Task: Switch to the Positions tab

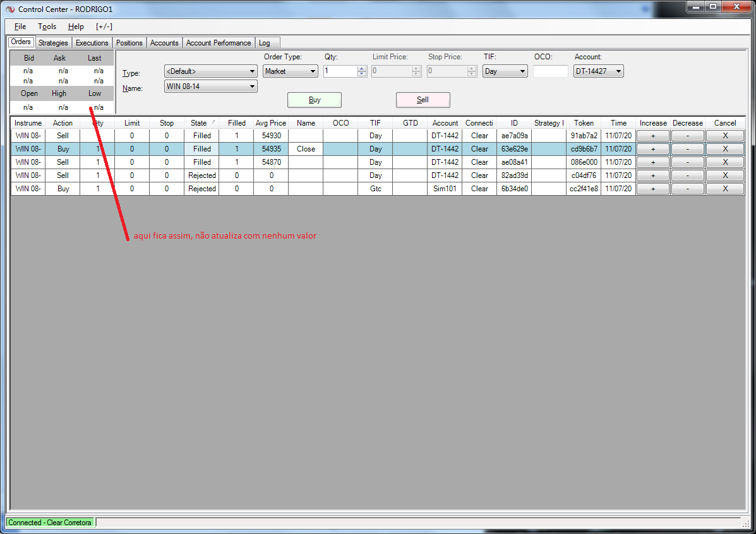Action: (x=129, y=43)
